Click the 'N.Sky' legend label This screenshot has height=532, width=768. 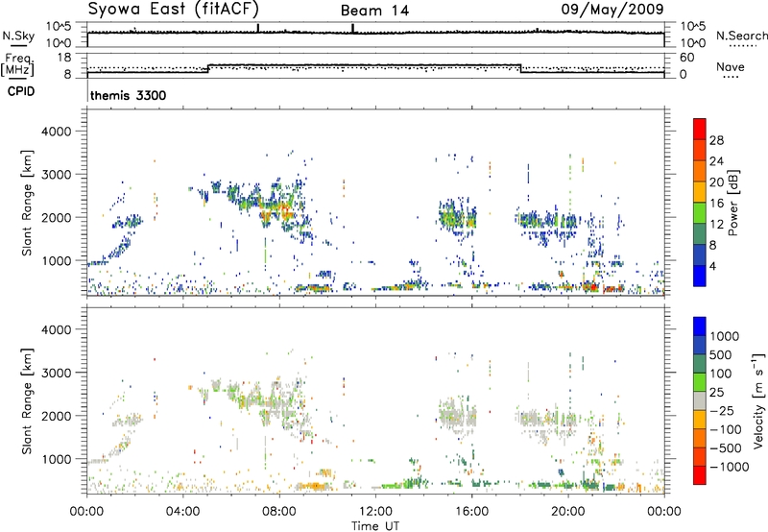pyautogui.click(x=18, y=36)
